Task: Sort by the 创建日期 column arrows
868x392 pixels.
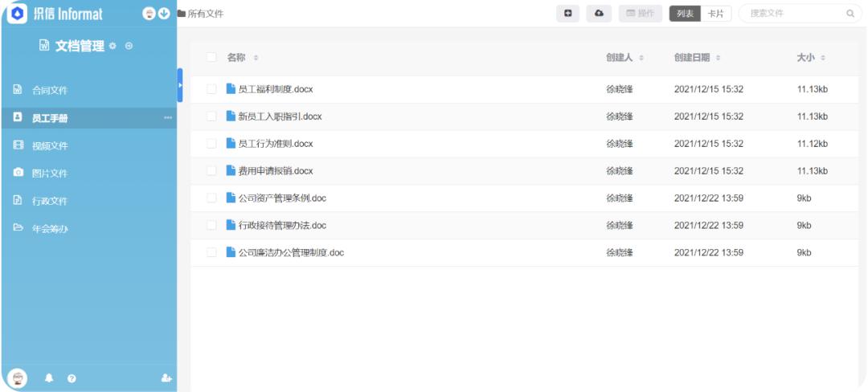Action: tap(718, 58)
